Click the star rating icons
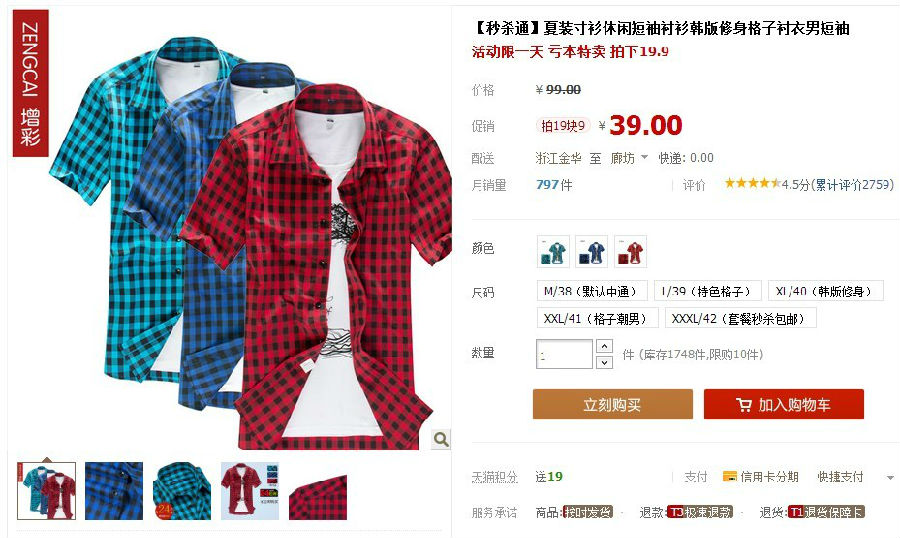 pyautogui.click(x=752, y=184)
